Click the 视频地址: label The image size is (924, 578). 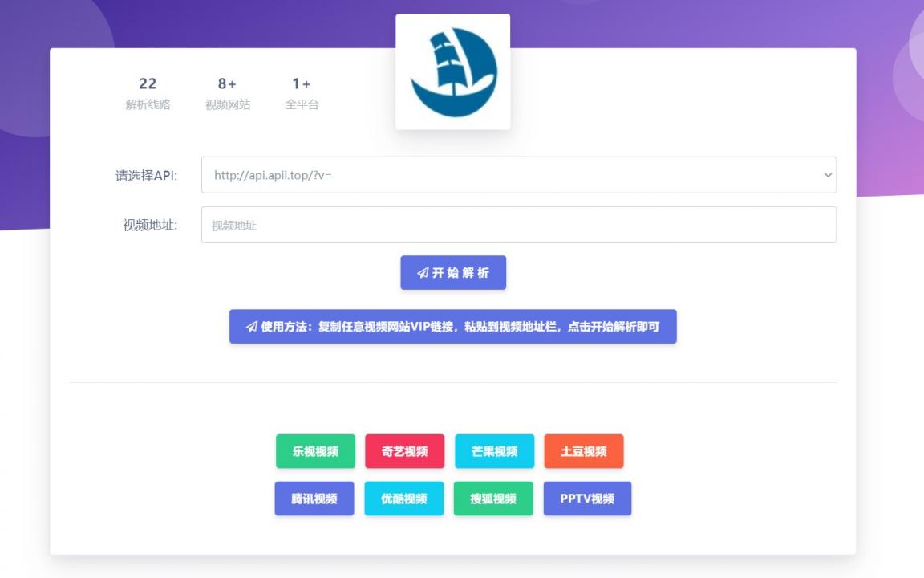(x=150, y=225)
